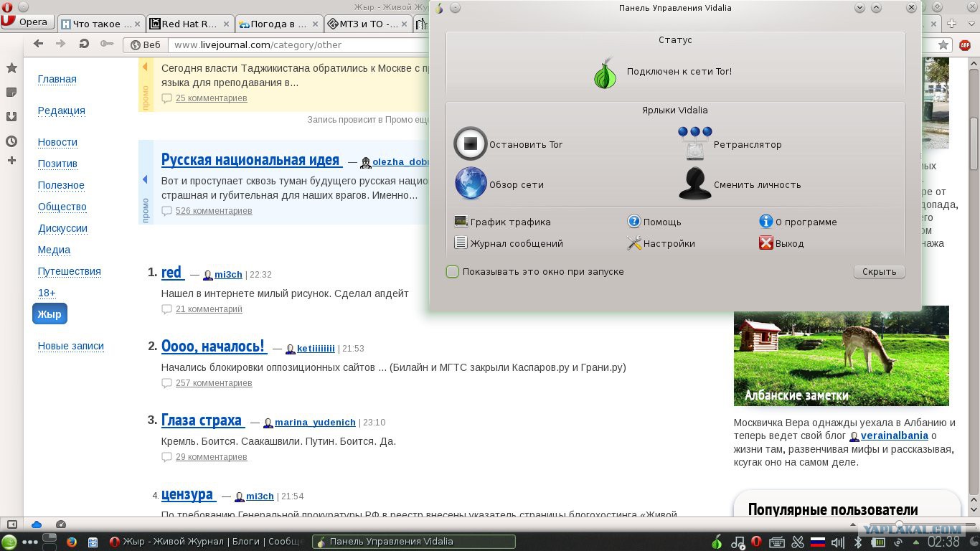Open the Обзор сети globe icon
Viewport: 980px width, 551px height.
click(x=471, y=184)
